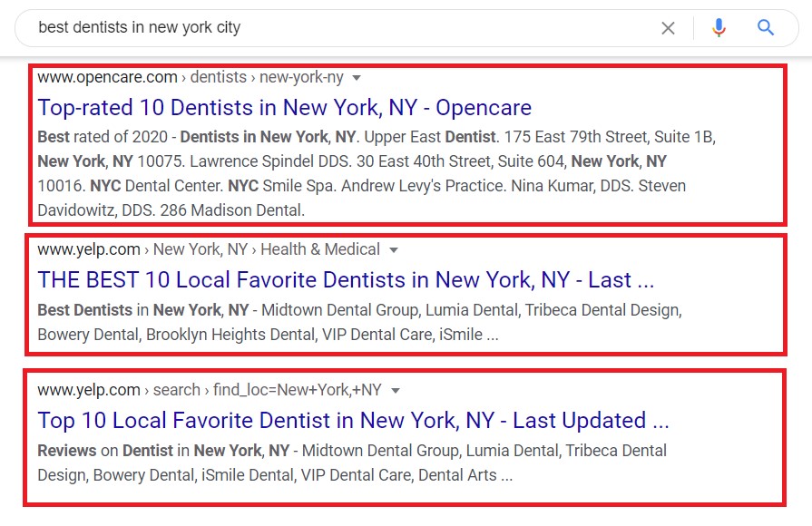
Task: Click the 'New York, NY › Health & Medical' breadcrumb
Action: (x=267, y=249)
